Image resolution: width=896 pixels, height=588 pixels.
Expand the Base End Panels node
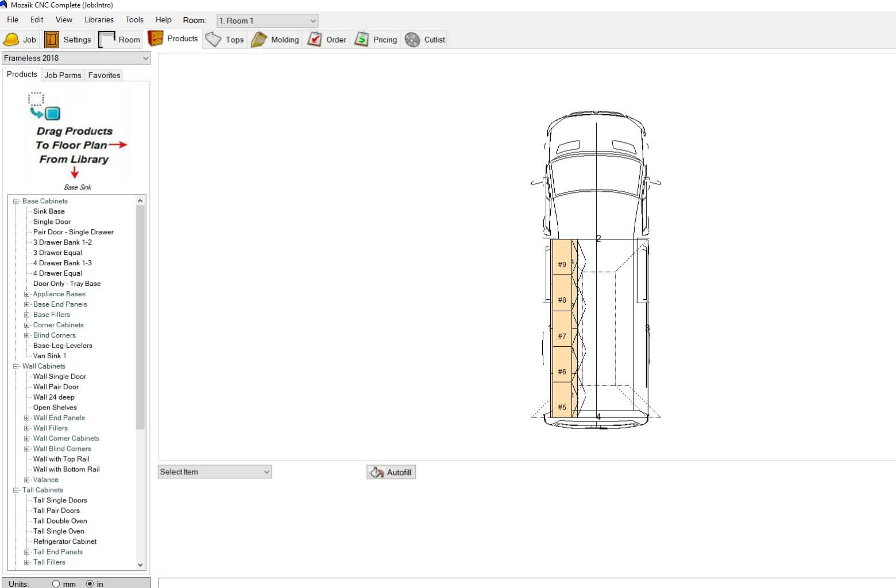[x=26, y=304]
